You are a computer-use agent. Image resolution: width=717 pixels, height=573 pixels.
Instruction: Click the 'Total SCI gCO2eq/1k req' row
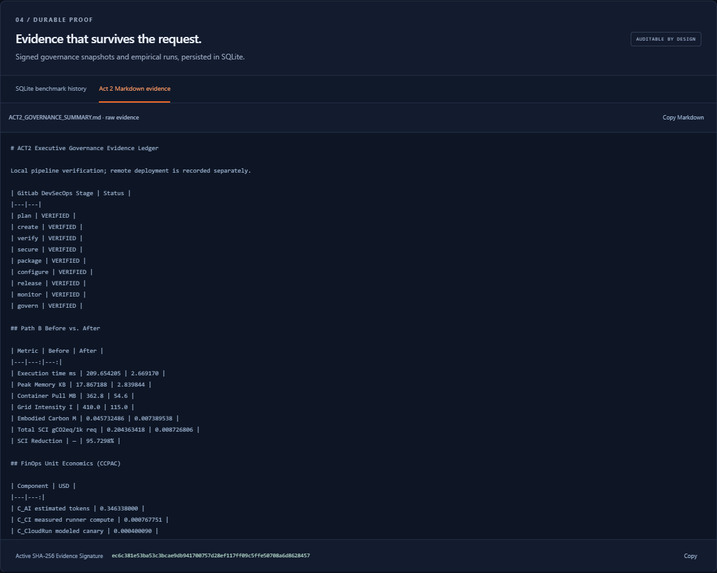point(105,429)
